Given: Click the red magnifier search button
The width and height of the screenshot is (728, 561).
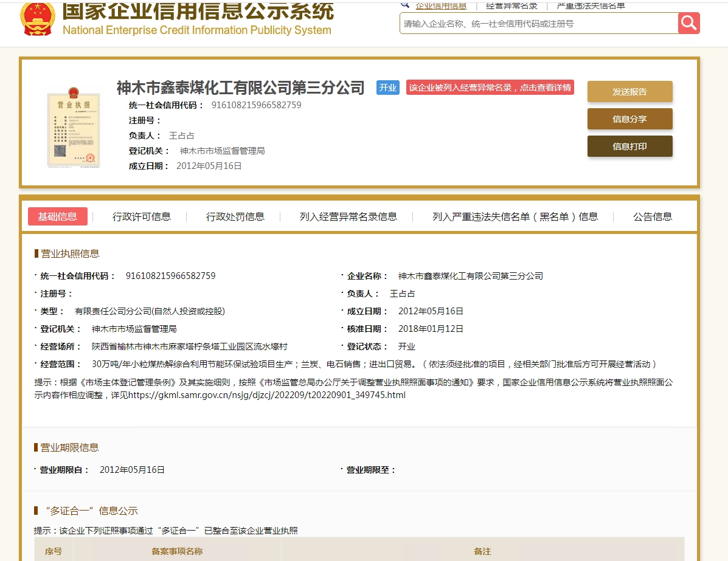Looking at the screenshot, I should [x=688, y=23].
